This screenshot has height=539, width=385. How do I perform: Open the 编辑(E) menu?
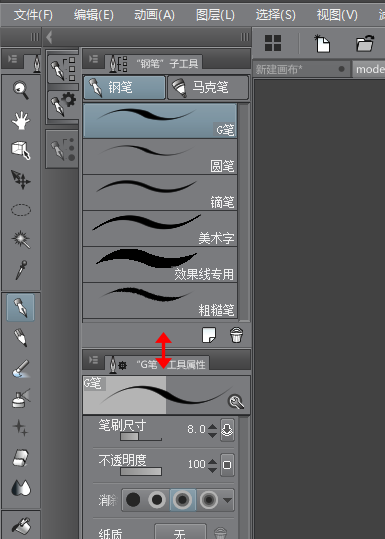[94, 15]
